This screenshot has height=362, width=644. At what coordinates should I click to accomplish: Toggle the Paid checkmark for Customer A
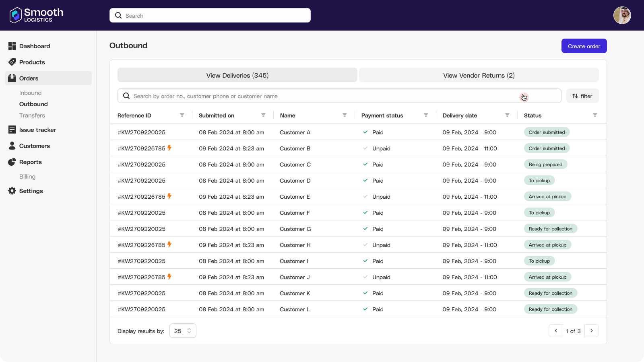tap(366, 132)
